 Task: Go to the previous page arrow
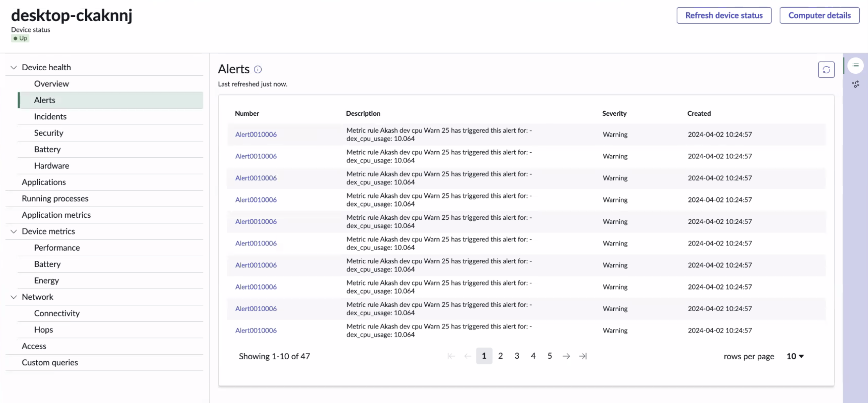pos(467,356)
